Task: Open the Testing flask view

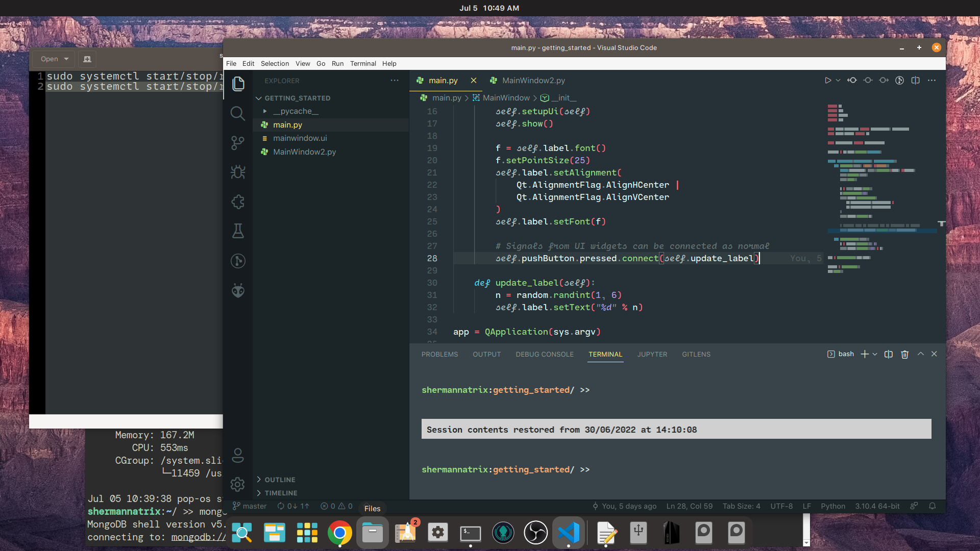Action: [238, 231]
